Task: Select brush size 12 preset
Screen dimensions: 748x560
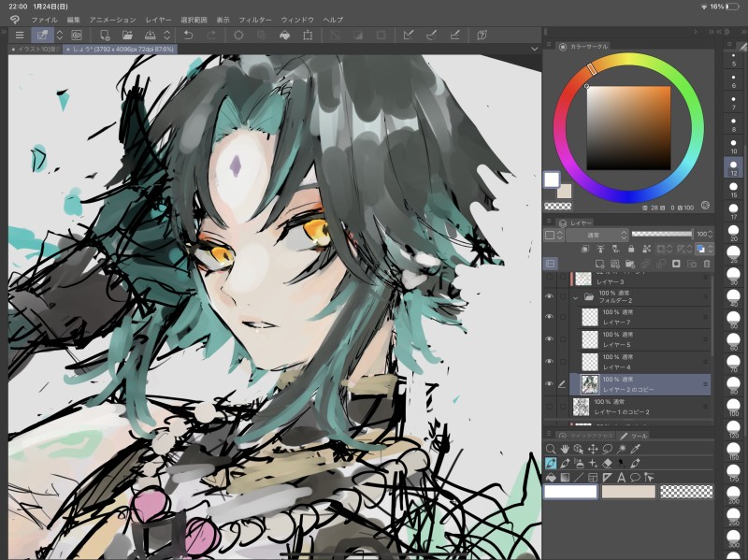Action: pos(734,167)
